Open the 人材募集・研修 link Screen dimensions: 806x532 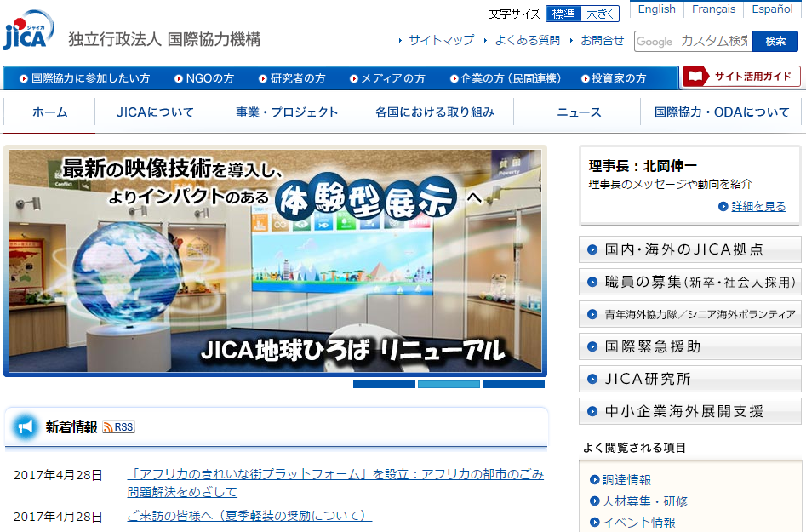pyautogui.click(x=645, y=501)
